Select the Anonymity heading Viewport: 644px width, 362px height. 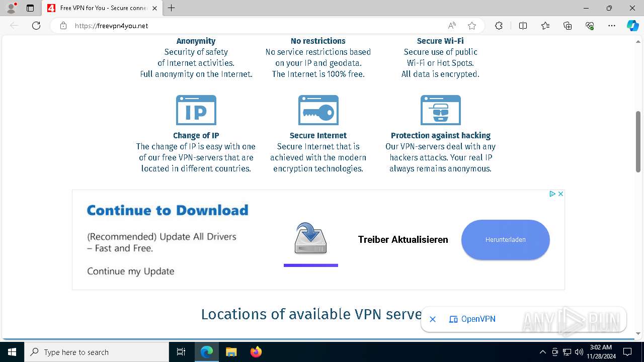pos(196,41)
